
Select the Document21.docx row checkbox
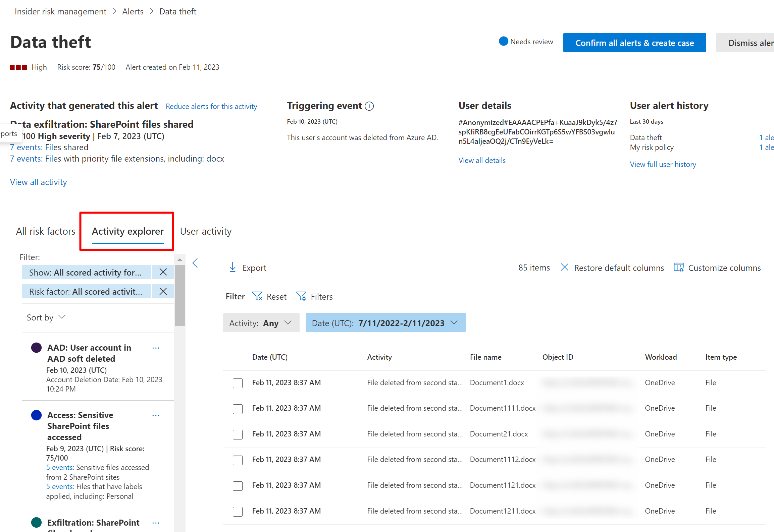238,434
